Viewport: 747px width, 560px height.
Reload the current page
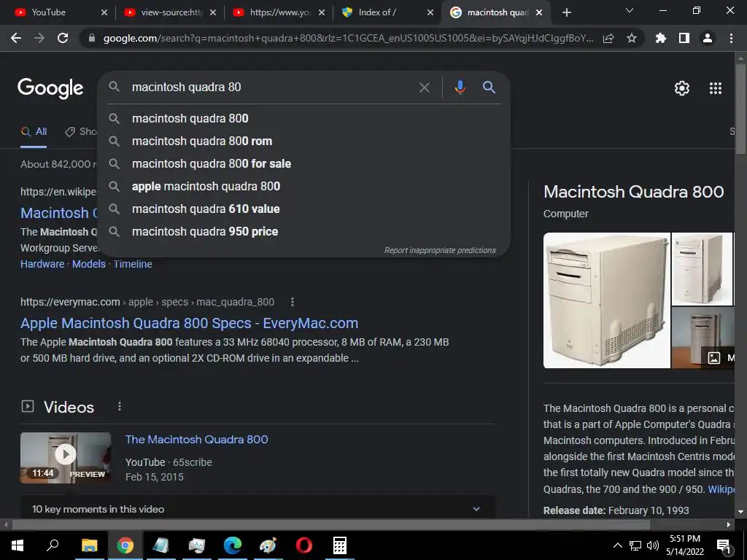(x=63, y=38)
